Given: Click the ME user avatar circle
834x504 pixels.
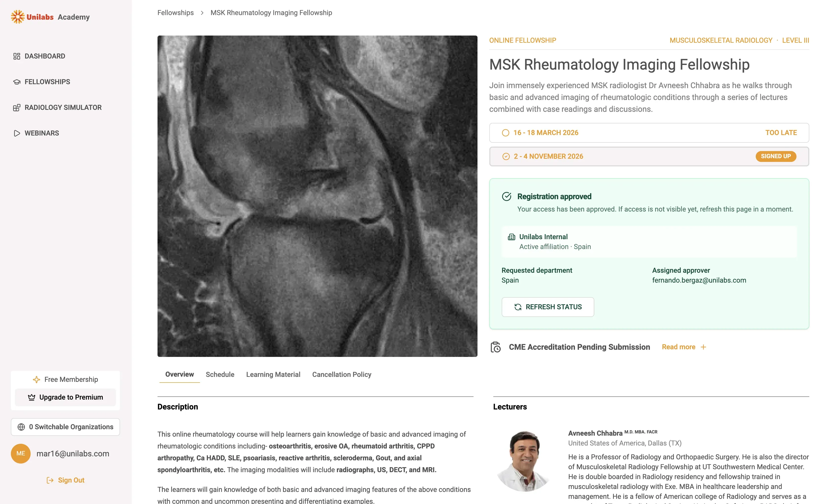Looking at the screenshot, I should [21, 454].
